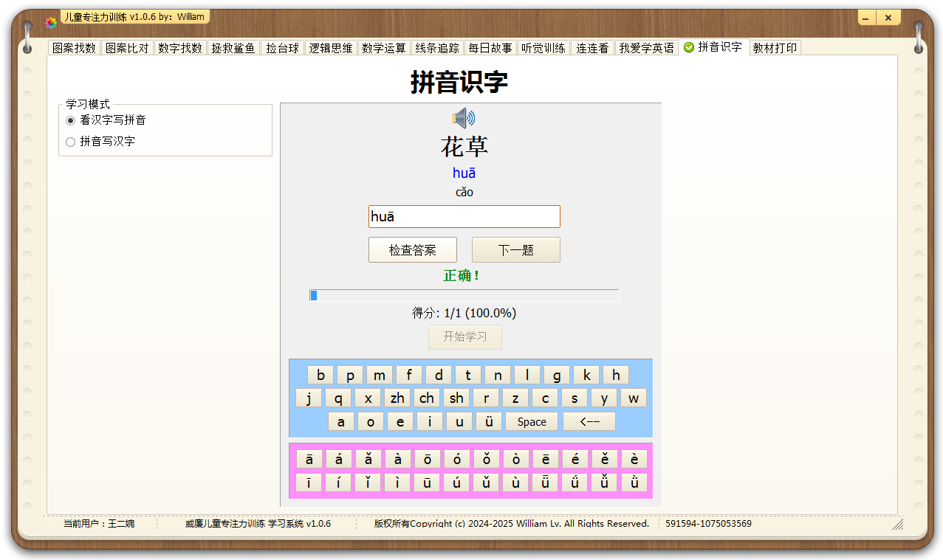Tap the ch key on pinyin keyboard

coord(427,398)
